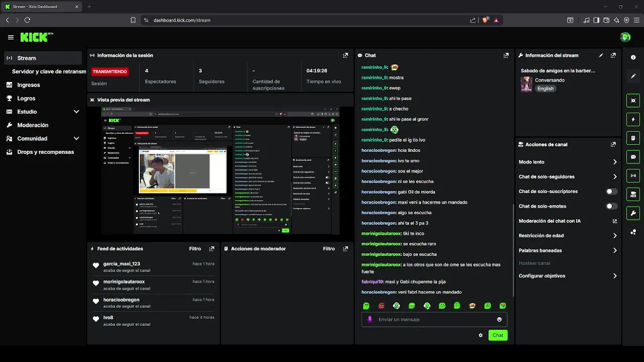This screenshot has width=644, height=362.
Task: Open the Brave Wallet icon
Action: click(606, 20)
